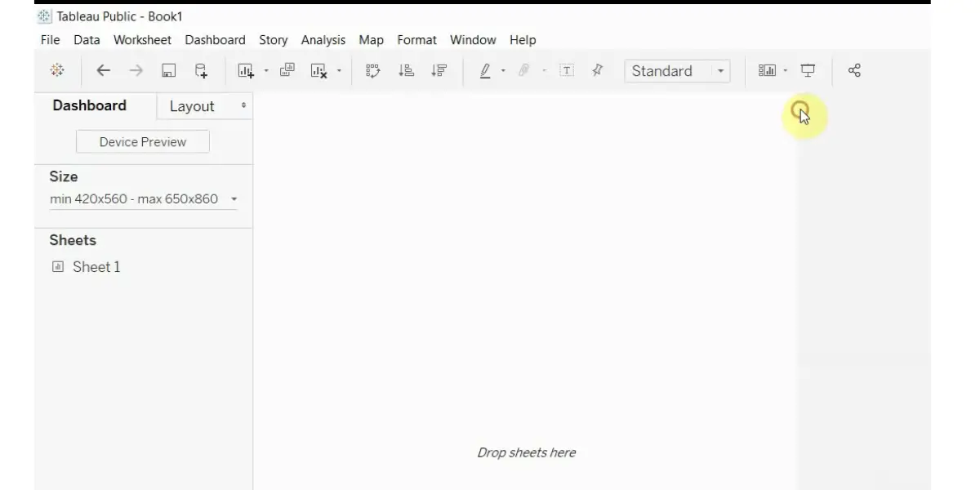Open the Data menu
Image resolution: width=980 pixels, height=490 pixels.
coord(87,39)
